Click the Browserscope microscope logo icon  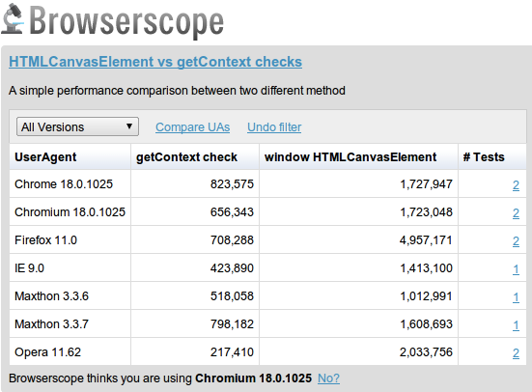point(13,18)
